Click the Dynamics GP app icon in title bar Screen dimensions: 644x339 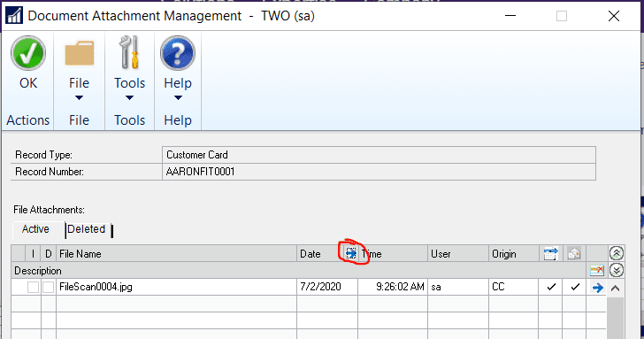point(14,16)
